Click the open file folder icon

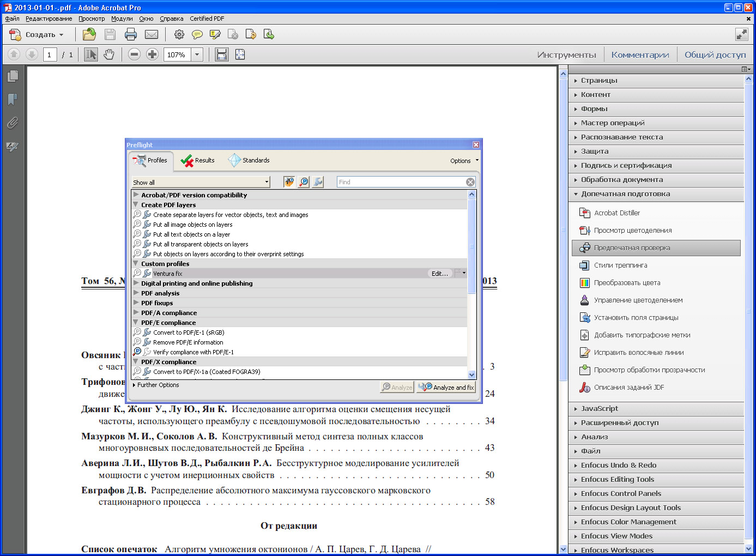(89, 35)
